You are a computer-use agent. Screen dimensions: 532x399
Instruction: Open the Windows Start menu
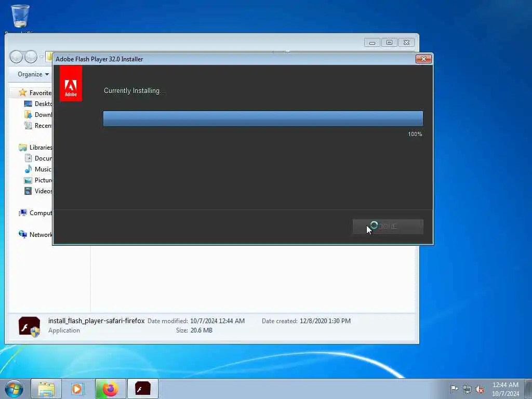pos(14,389)
